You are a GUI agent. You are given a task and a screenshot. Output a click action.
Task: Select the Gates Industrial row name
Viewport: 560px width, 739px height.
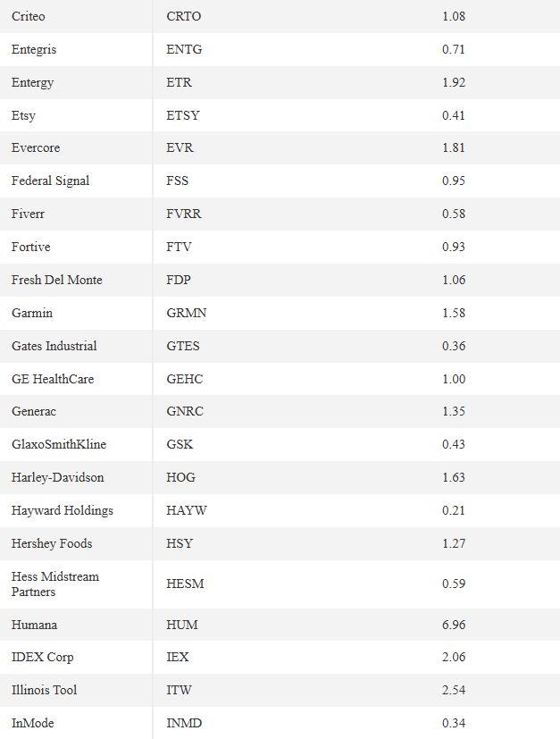(x=54, y=346)
